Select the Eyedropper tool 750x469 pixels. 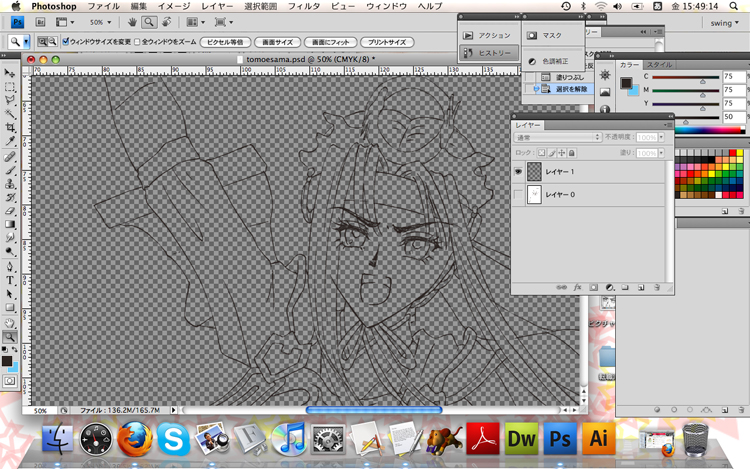10,141
